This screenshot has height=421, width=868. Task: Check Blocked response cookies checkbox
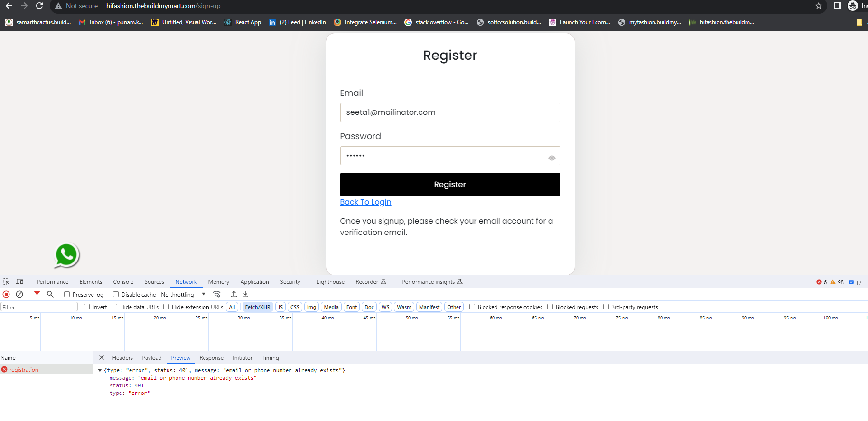pyautogui.click(x=472, y=307)
